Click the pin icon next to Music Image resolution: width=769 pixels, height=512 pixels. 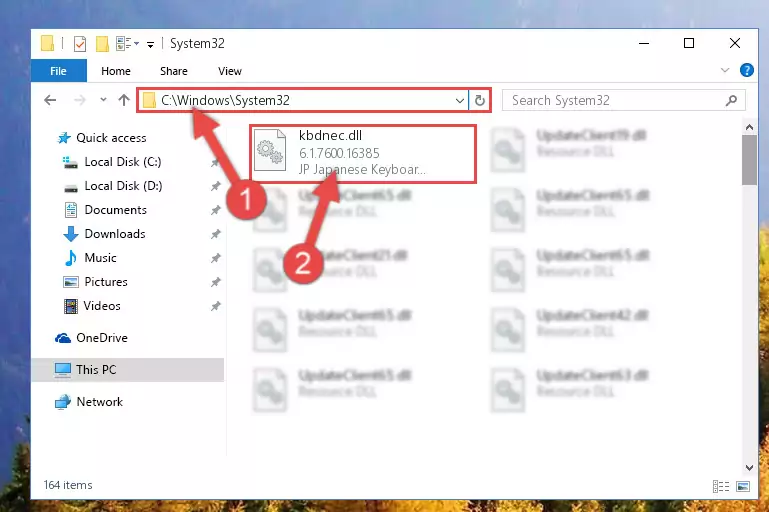(215, 258)
